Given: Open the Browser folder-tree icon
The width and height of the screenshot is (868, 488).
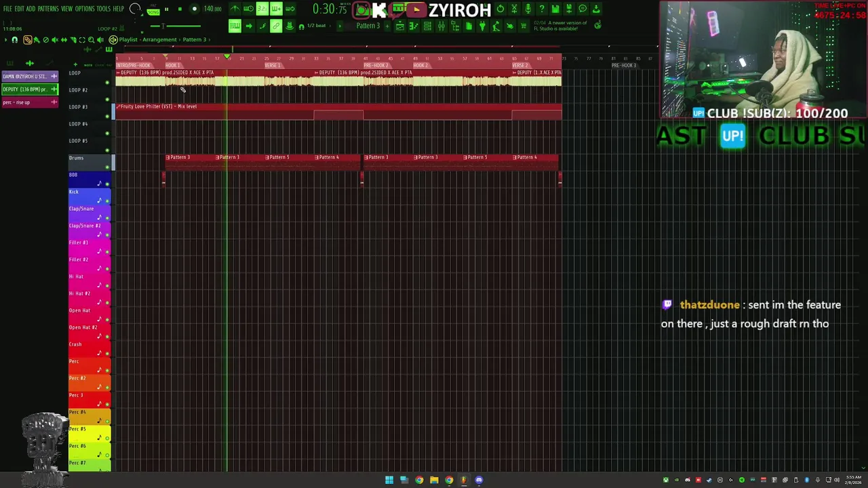Looking at the screenshot, I should [x=454, y=26].
